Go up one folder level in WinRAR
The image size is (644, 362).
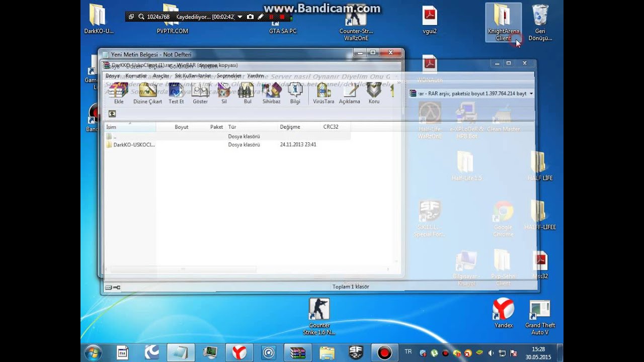[112, 114]
